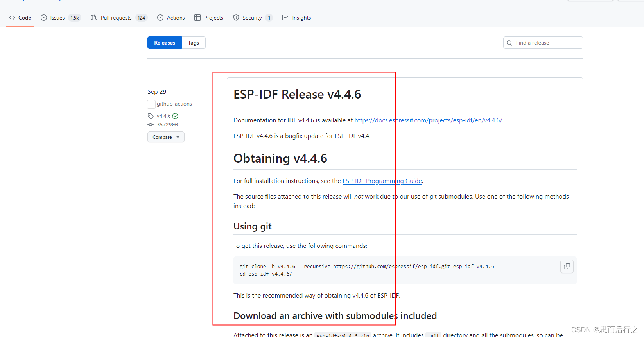The width and height of the screenshot is (644, 337).
Task: Click the Sep 29 release date
Action: 157,91
